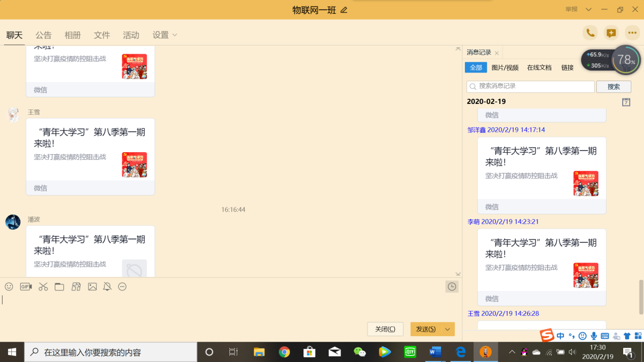The image size is (644, 362).
Task: Click the muted bell icon in chat toolbar
Action: tap(107, 286)
